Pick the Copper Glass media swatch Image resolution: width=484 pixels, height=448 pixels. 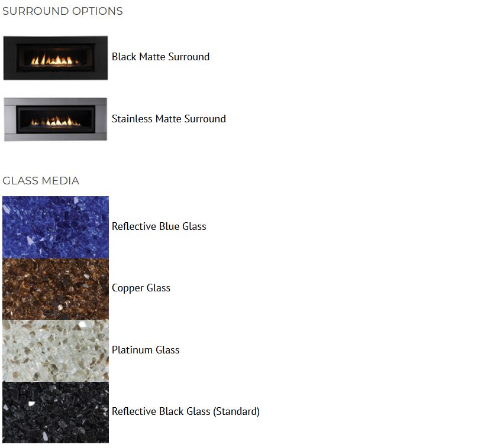click(x=56, y=289)
